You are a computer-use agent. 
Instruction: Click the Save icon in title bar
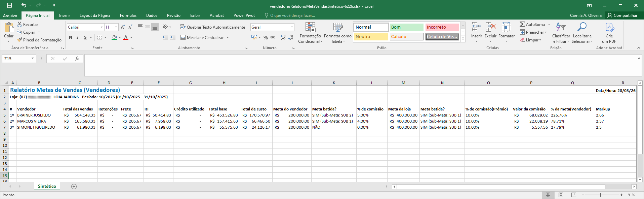pos(9,5)
